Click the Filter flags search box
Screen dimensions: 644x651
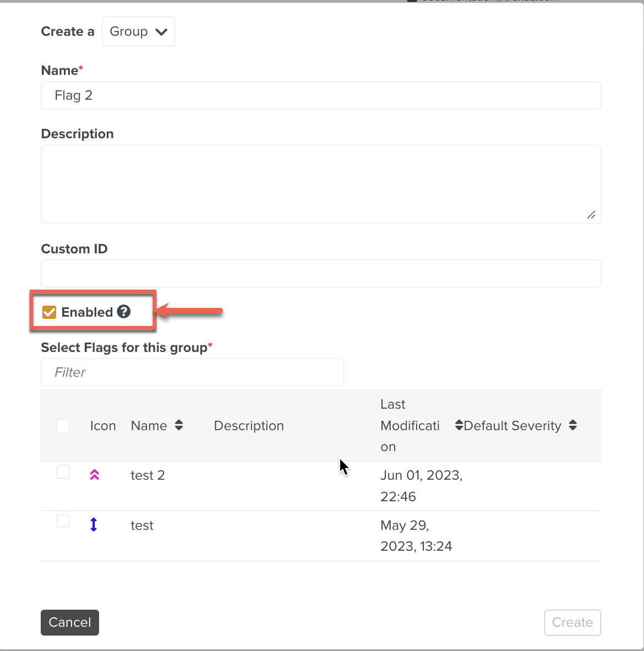[192, 372]
